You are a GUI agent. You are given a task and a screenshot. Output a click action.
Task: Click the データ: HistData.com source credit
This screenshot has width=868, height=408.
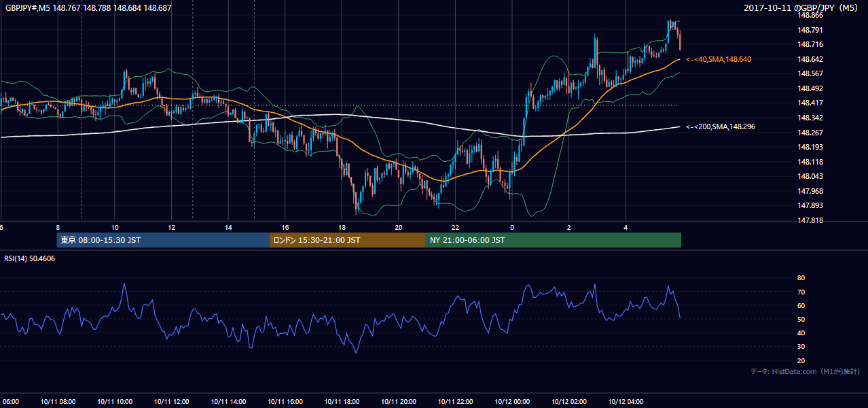(806, 371)
